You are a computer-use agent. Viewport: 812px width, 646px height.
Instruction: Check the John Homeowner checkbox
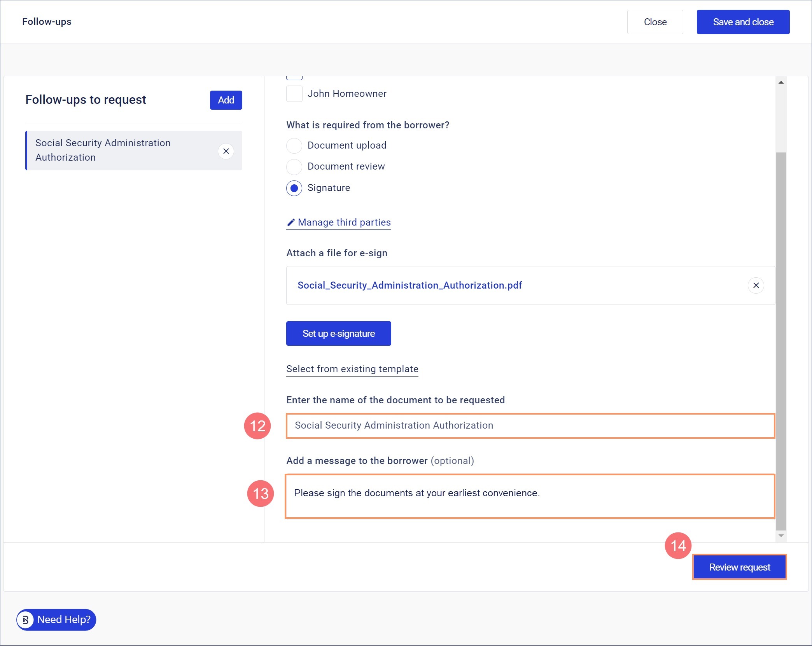(294, 94)
